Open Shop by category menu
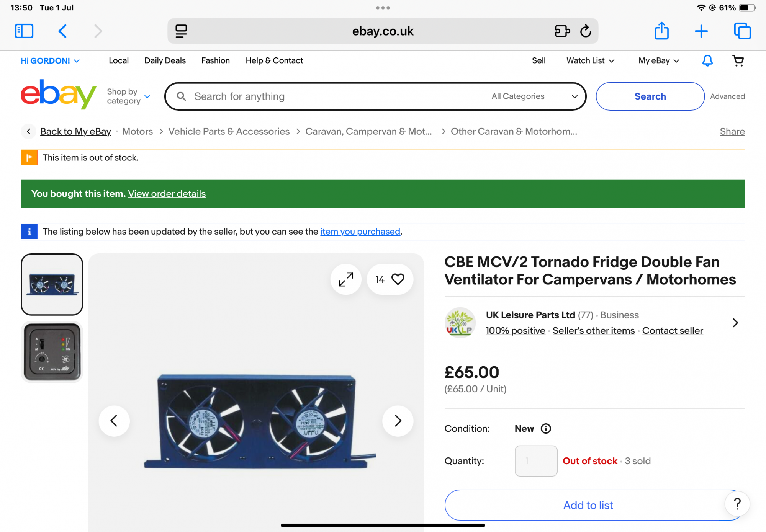The height and width of the screenshot is (532, 766). pos(128,96)
